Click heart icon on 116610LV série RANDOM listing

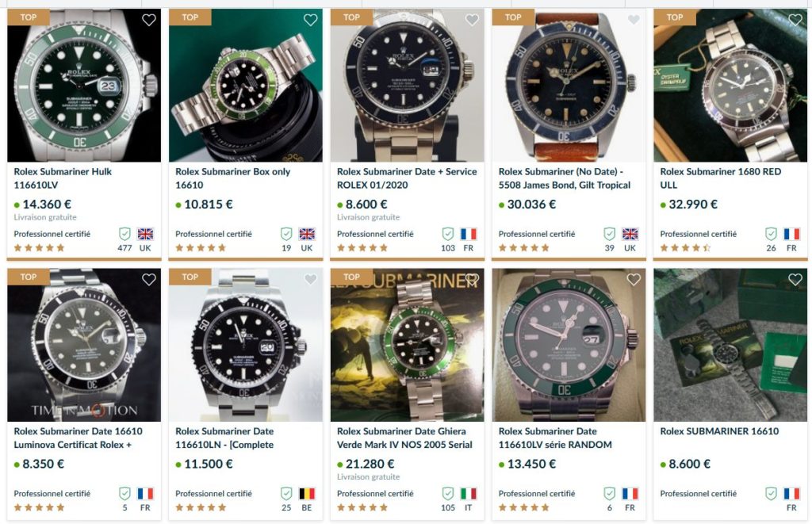(x=634, y=279)
